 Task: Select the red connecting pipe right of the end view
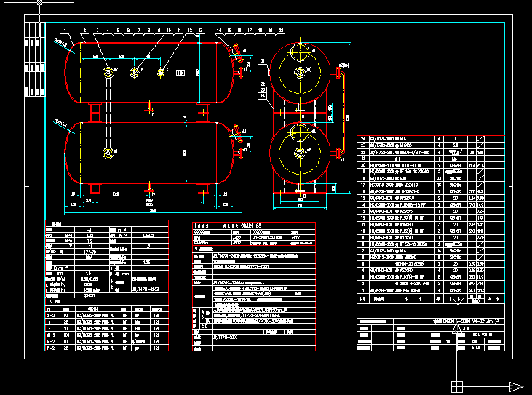pos(344,112)
